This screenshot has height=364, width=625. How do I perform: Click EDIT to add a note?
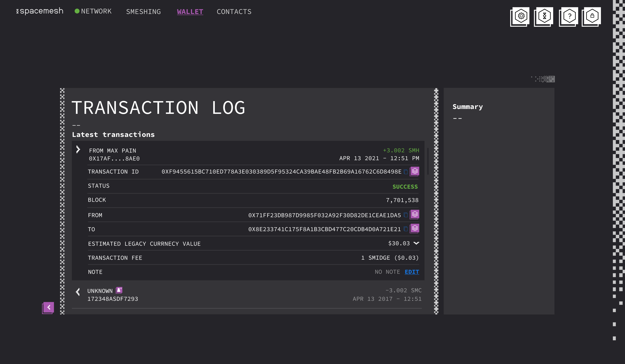coord(412,272)
